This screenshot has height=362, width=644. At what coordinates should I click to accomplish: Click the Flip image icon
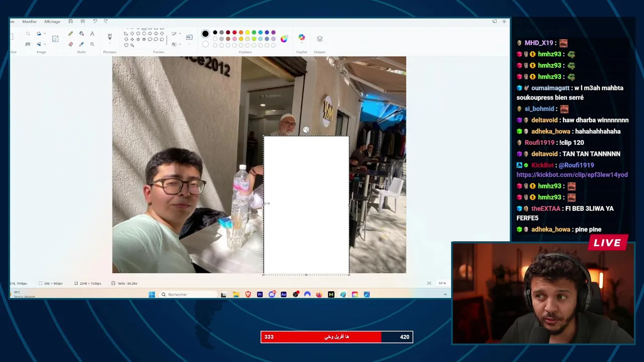pos(38,44)
